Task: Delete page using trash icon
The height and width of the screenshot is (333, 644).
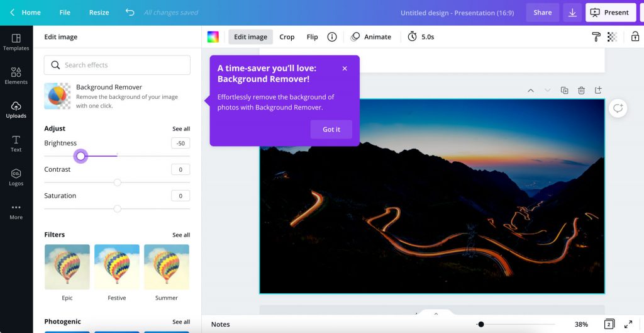Action: 581,91
